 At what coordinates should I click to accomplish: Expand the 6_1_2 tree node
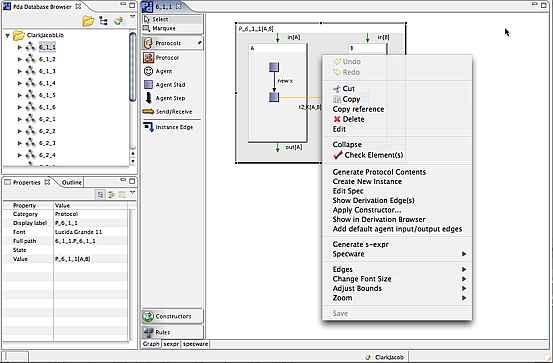pyautogui.click(x=20, y=59)
